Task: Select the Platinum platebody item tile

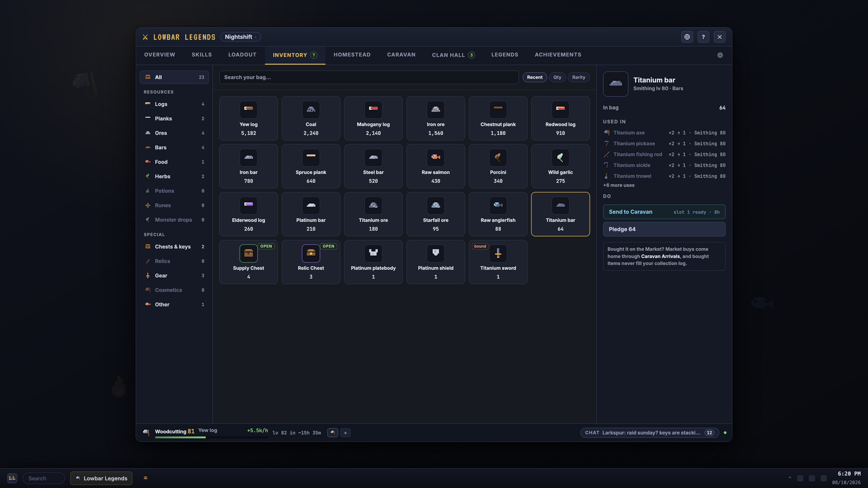Action: (x=373, y=262)
